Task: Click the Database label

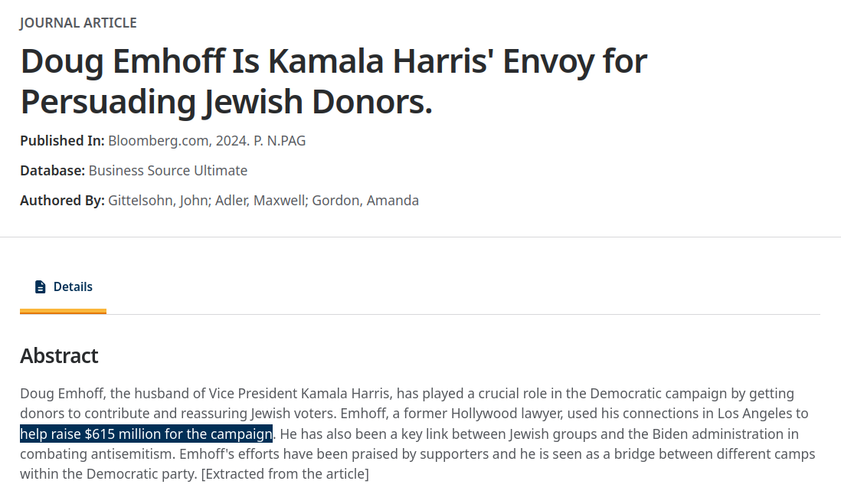Action: click(53, 171)
